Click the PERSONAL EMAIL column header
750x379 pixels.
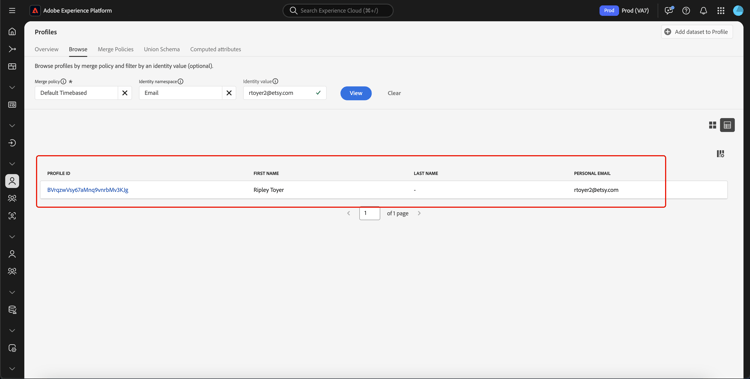592,173
